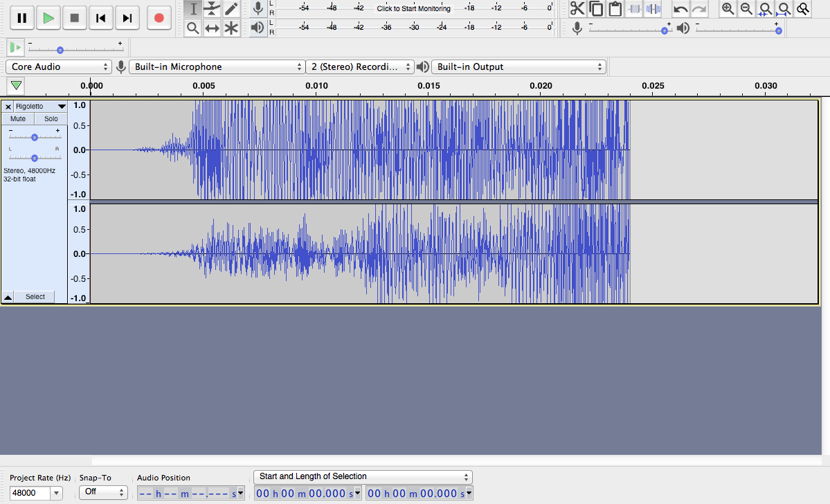Expand the Snap-To dropdown

tap(103, 492)
